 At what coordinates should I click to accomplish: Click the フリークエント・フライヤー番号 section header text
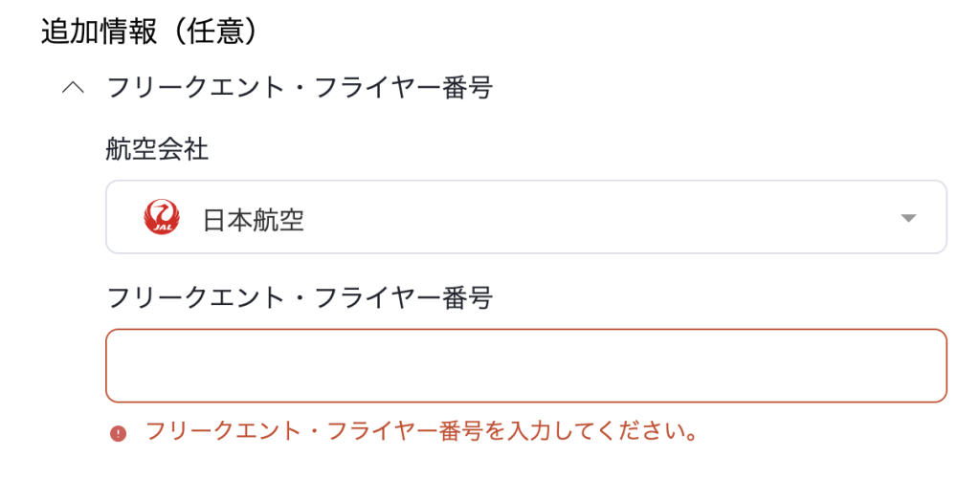point(299,89)
